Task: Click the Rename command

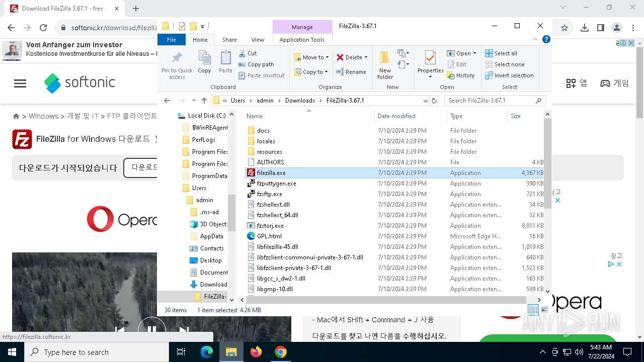Action: (x=351, y=72)
